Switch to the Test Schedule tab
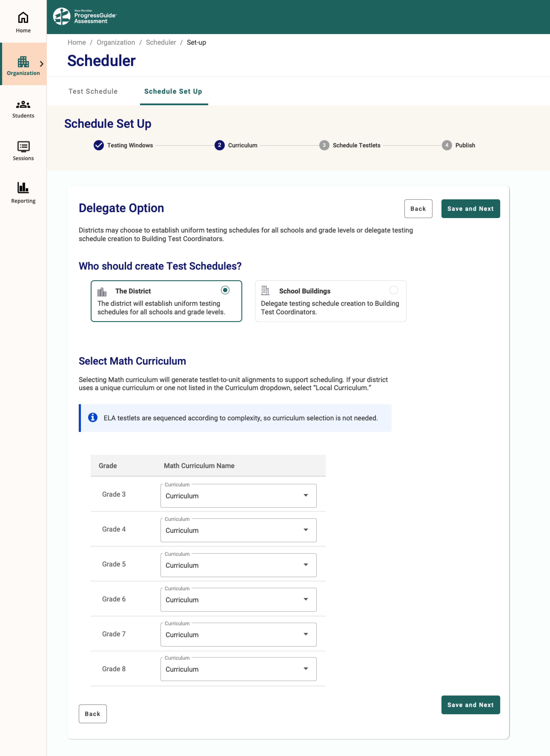 [x=93, y=91]
